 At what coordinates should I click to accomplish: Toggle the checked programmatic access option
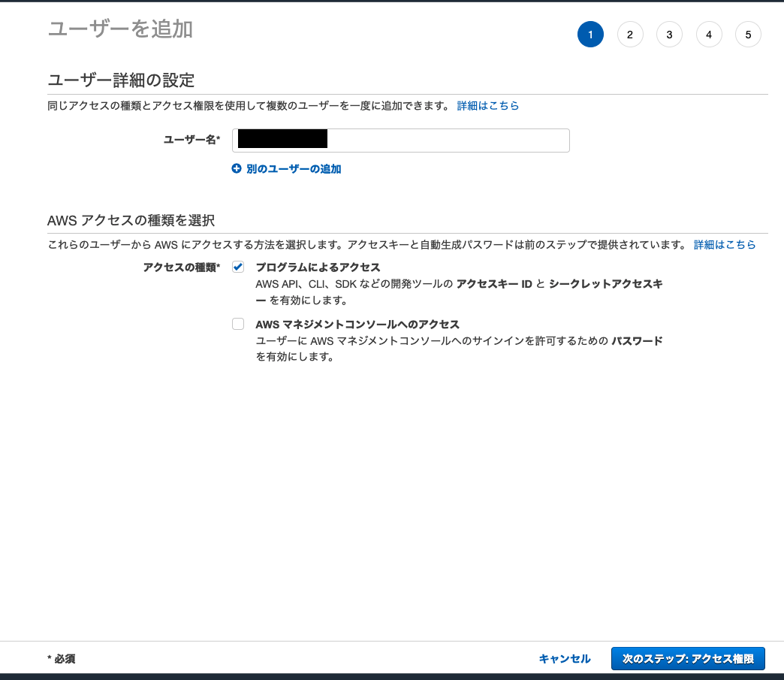coord(238,267)
